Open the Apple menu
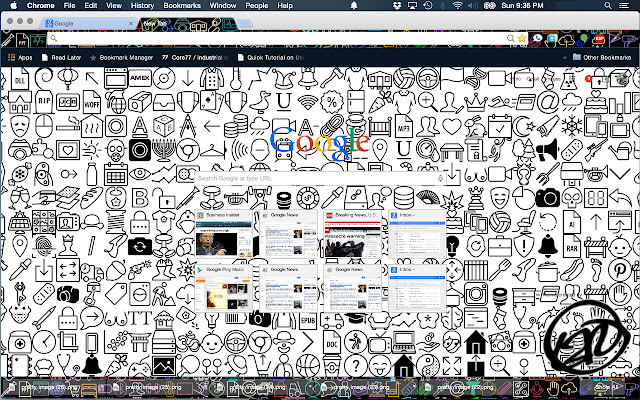 click(x=13, y=5)
